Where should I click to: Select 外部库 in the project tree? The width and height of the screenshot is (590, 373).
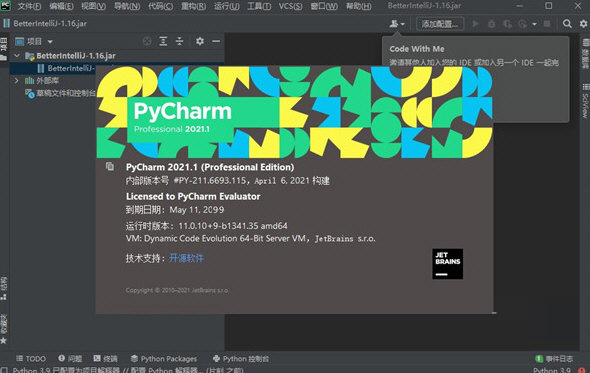tap(47, 81)
